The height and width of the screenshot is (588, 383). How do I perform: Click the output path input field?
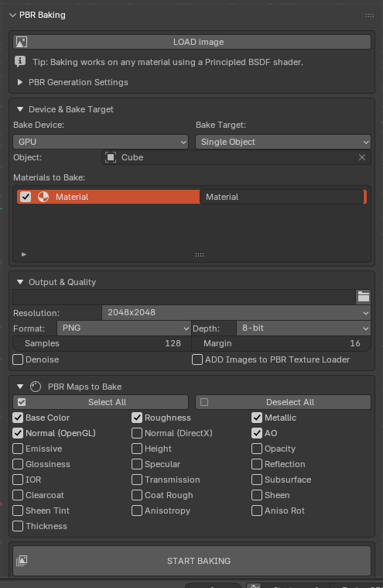pos(184,297)
